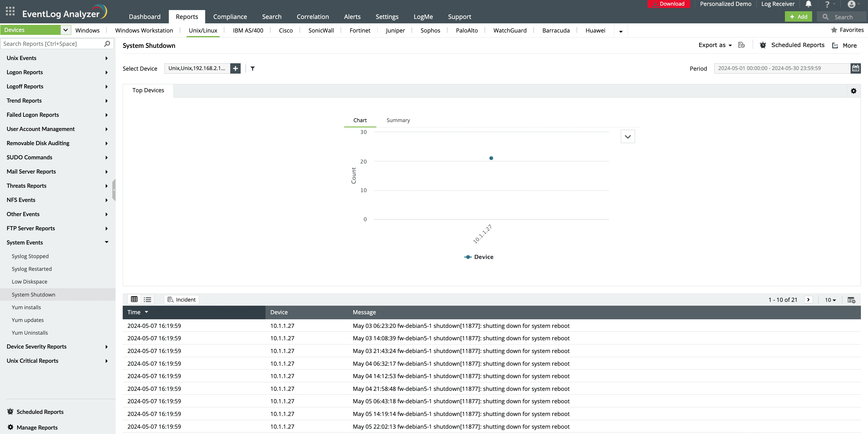Switch to the Summary tab

[398, 120]
